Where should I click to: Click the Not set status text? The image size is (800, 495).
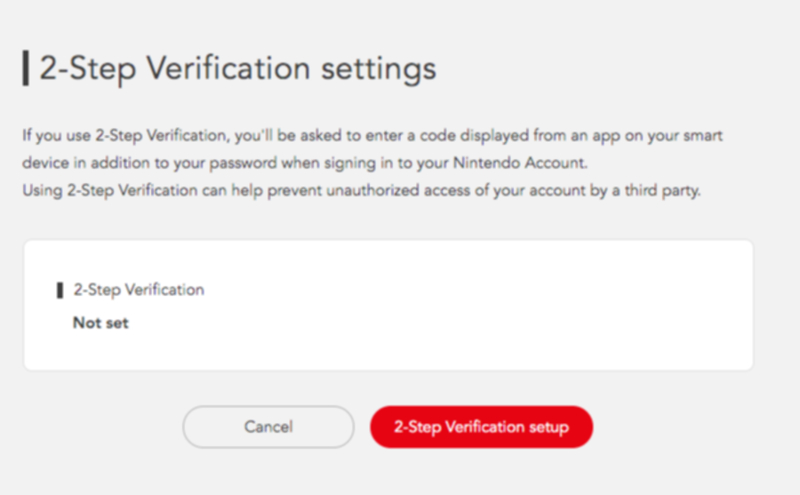click(x=101, y=323)
